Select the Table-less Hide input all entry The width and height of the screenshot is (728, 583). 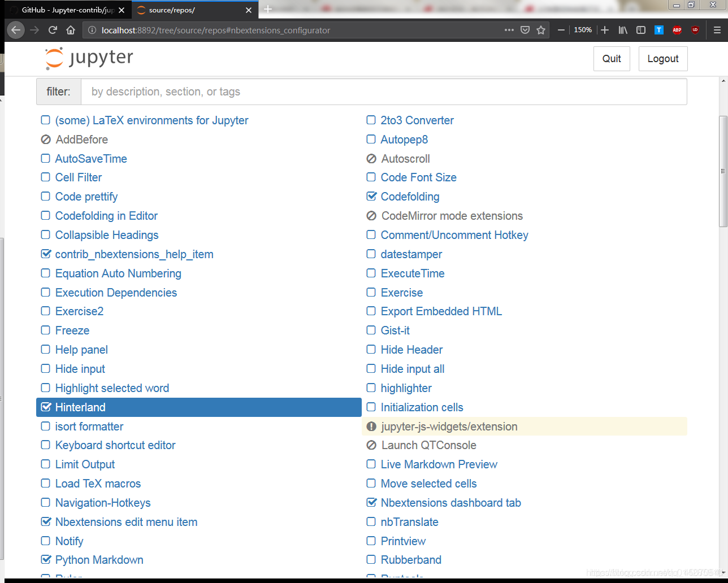(x=413, y=369)
